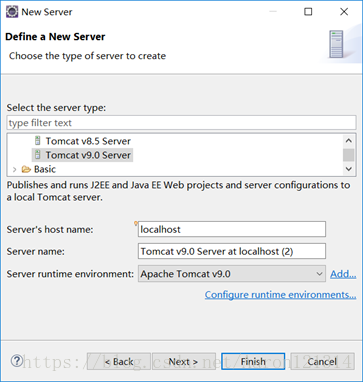This screenshot has height=382, width=363.
Task: Close the New Server window
Action: (344, 12)
